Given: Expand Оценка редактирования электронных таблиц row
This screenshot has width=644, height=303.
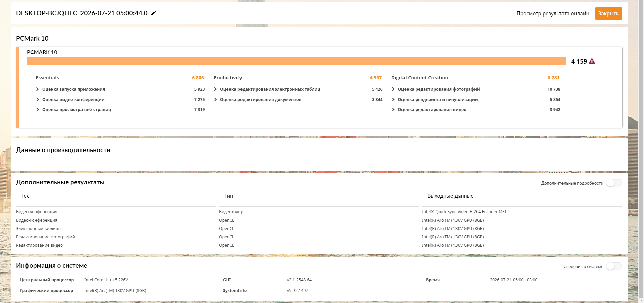Looking at the screenshot, I should point(298,89).
